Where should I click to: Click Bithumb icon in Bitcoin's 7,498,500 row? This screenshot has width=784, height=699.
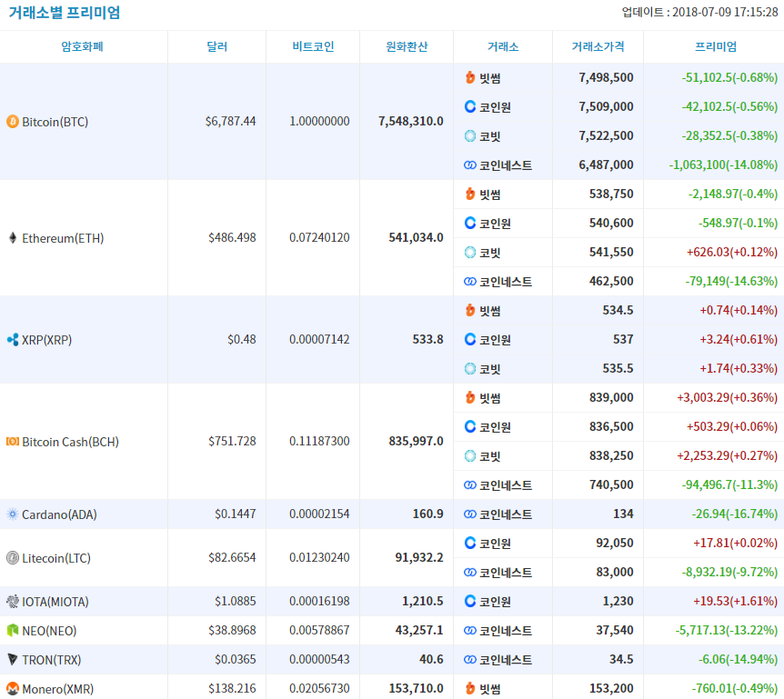point(470,77)
